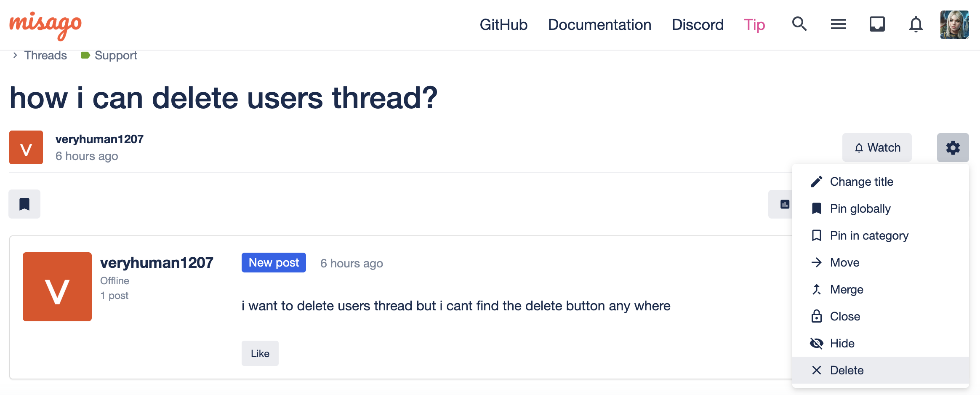980x395 pixels.
Task: Select Change title menu option
Action: pos(861,182)
